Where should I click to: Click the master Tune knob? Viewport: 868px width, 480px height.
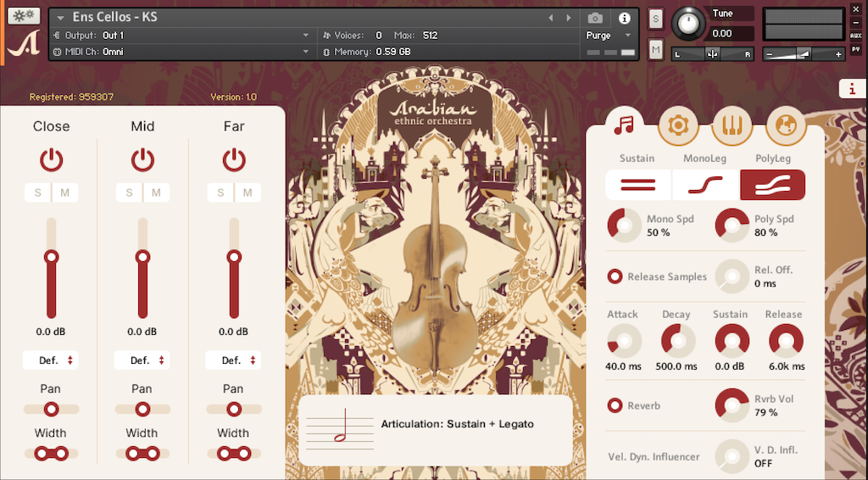coord(688,24)
